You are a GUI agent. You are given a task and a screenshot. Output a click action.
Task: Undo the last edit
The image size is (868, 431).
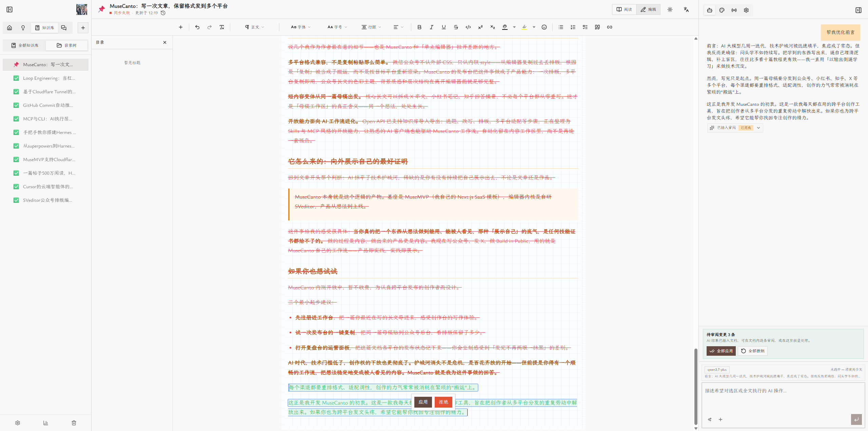(x=197, y=27)
